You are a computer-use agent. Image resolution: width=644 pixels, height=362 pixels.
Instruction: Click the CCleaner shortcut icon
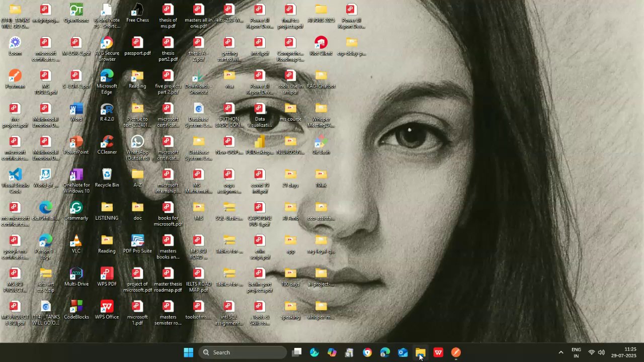(x=107, y=142)
